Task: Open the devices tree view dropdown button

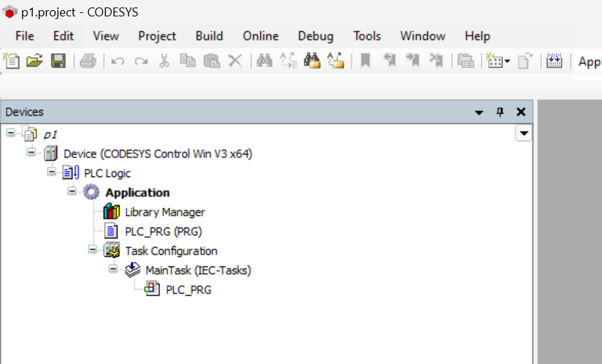Action: pyautogui.click(x=524, y=134)
